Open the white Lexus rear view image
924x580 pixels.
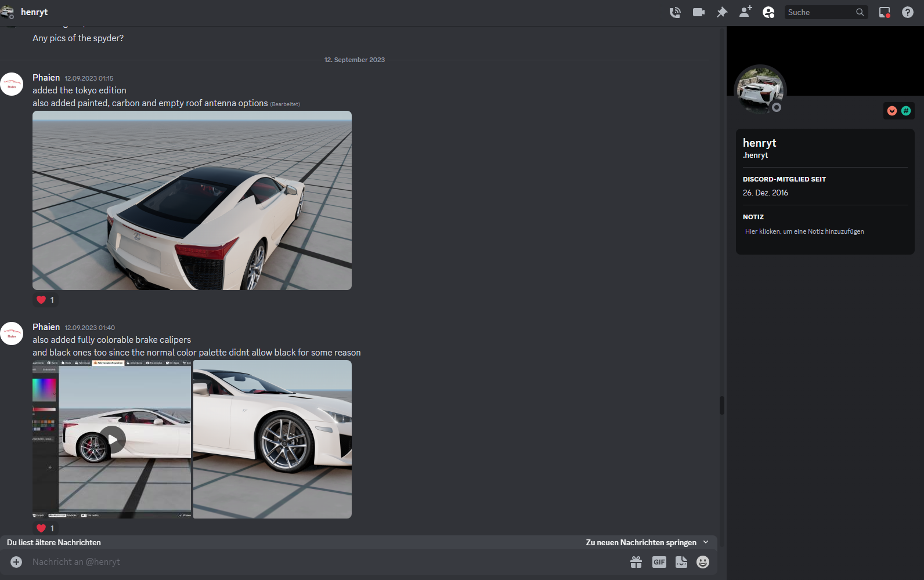click(x=192, y=200)
